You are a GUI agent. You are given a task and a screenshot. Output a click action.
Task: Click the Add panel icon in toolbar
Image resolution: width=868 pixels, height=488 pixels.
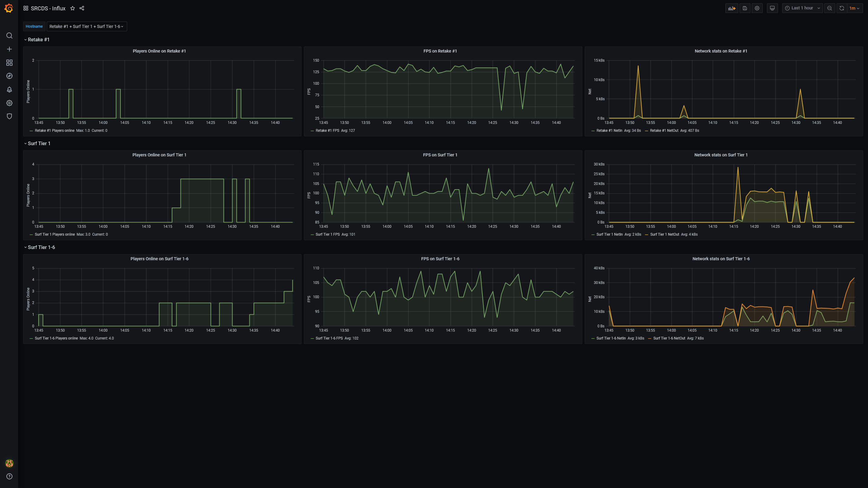(x=732, y=9)
